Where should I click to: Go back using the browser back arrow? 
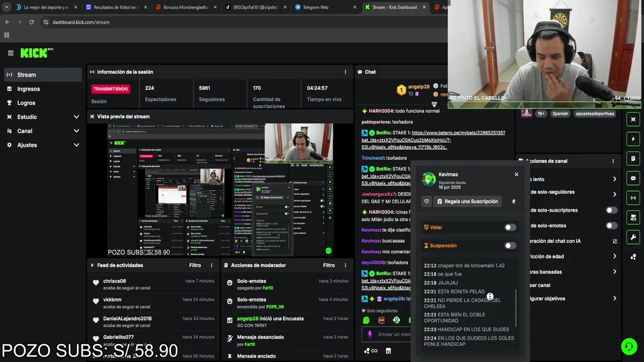coord(7,22)
